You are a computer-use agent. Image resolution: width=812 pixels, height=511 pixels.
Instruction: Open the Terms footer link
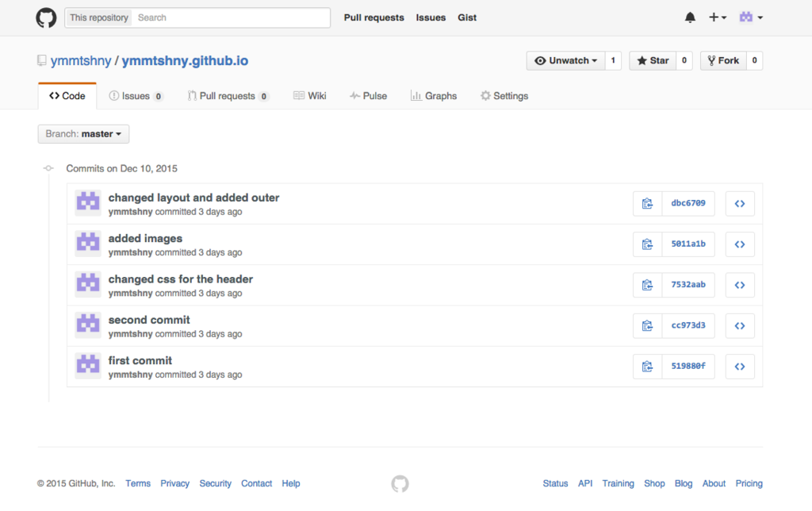pyautogui.click(x=138, y=483)
